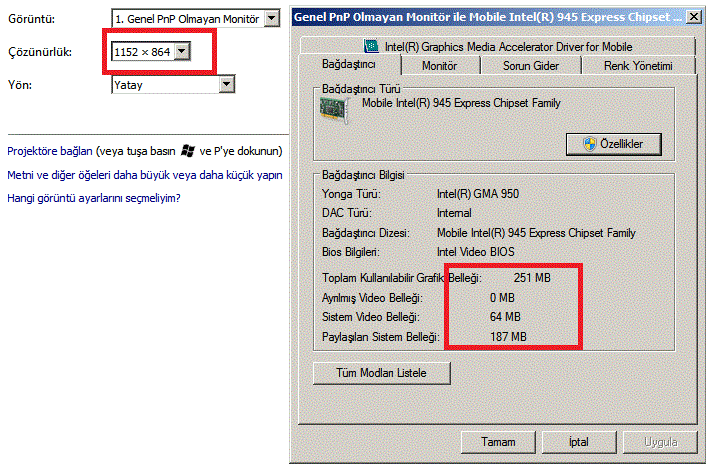This screenshot has height=464, width=706.
Task: Confirm with the Tamam button
Action: coord(498,442)
